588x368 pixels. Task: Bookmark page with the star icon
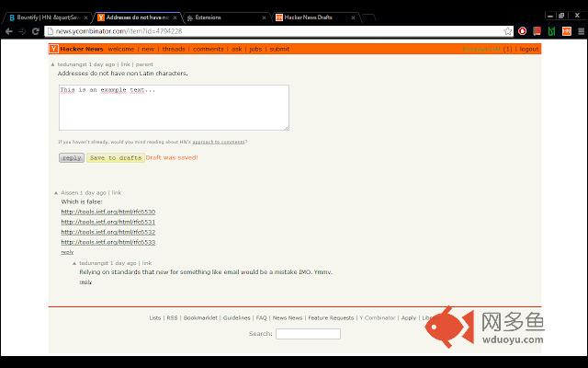coord(508,31)
